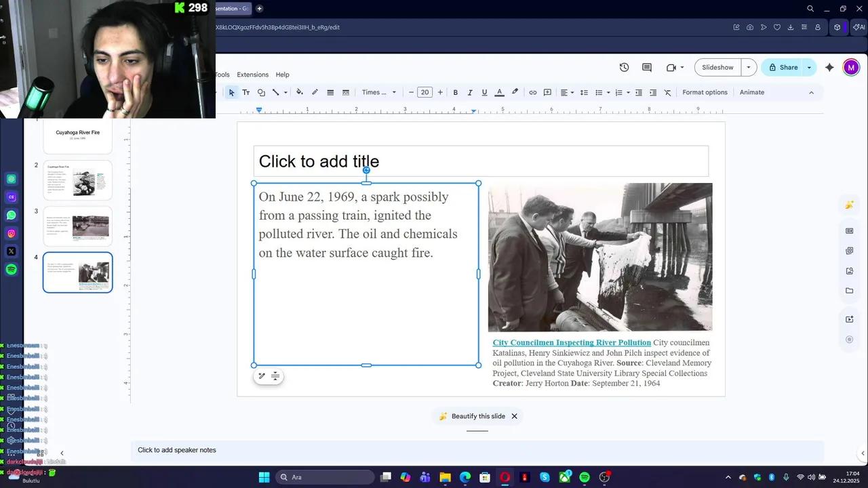Open the Times font family dropdown

(x=378, y=92)
